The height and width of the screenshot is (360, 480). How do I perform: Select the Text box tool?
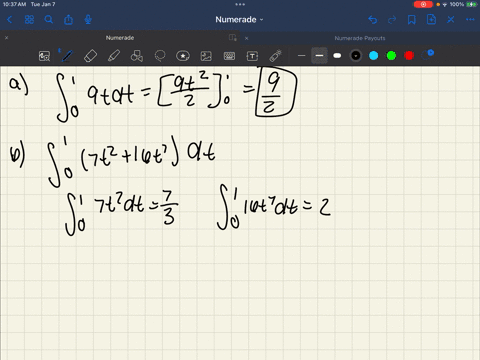point(252,56)
